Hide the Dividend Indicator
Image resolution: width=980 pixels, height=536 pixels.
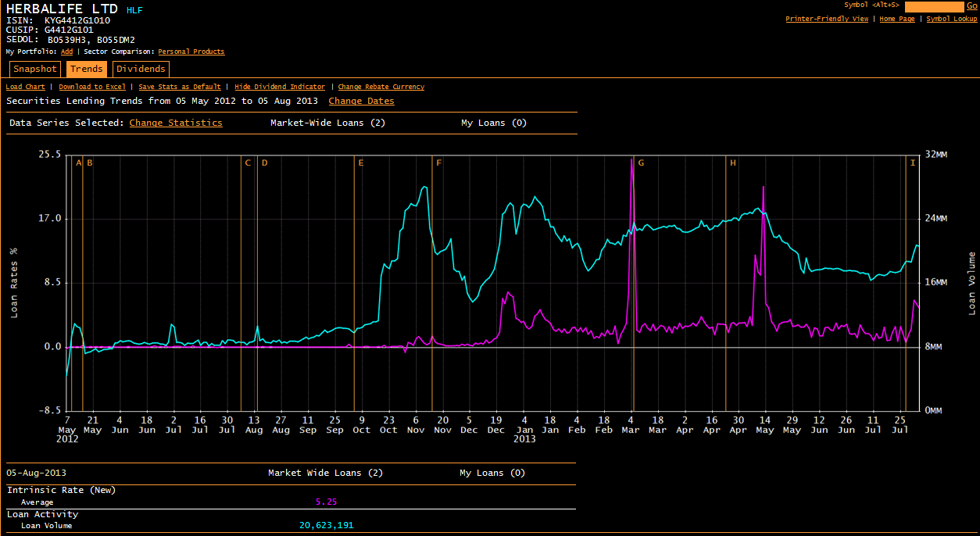click(280, 87)
